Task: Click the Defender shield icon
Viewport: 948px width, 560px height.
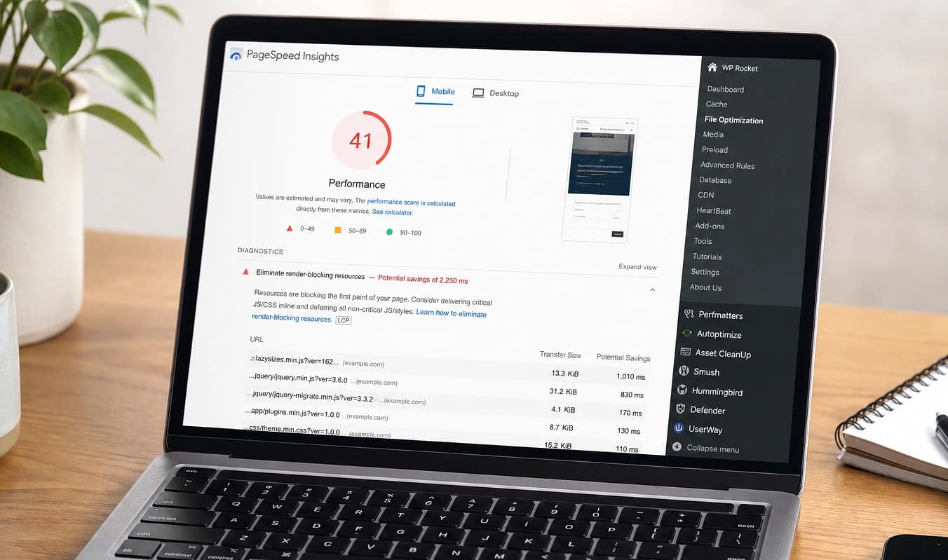Action: pos(680,409)
